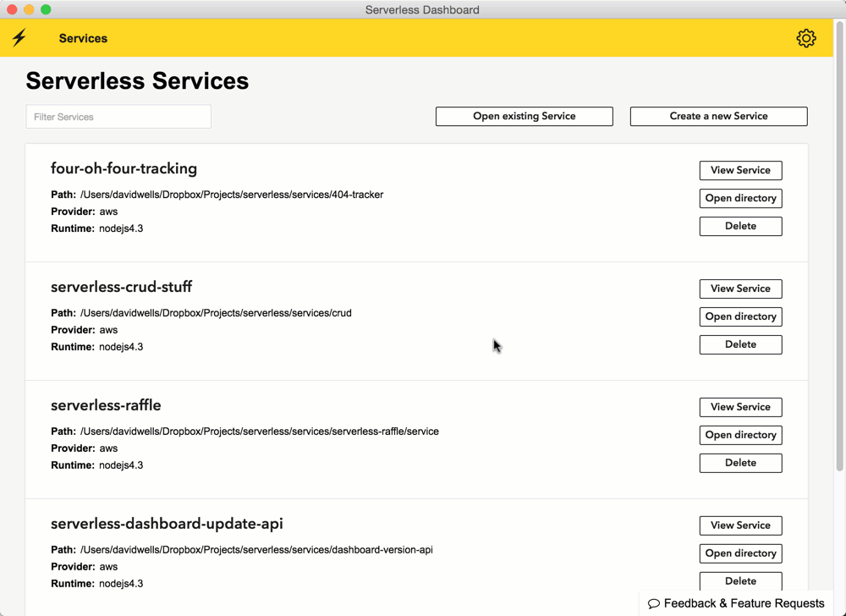Viewport: 846px width, 616px height.
Task: View Service for four-oh-four-tracking
Action: (740, 170)
